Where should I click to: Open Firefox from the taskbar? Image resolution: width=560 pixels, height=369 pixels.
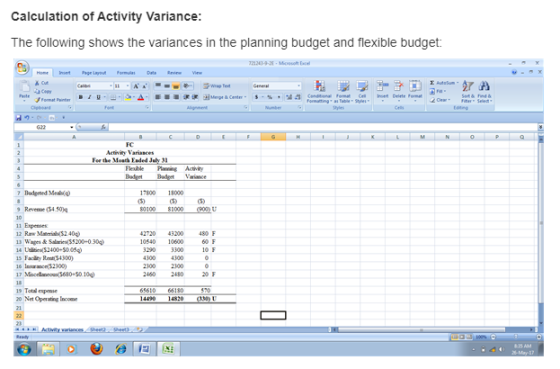point(96,349)
